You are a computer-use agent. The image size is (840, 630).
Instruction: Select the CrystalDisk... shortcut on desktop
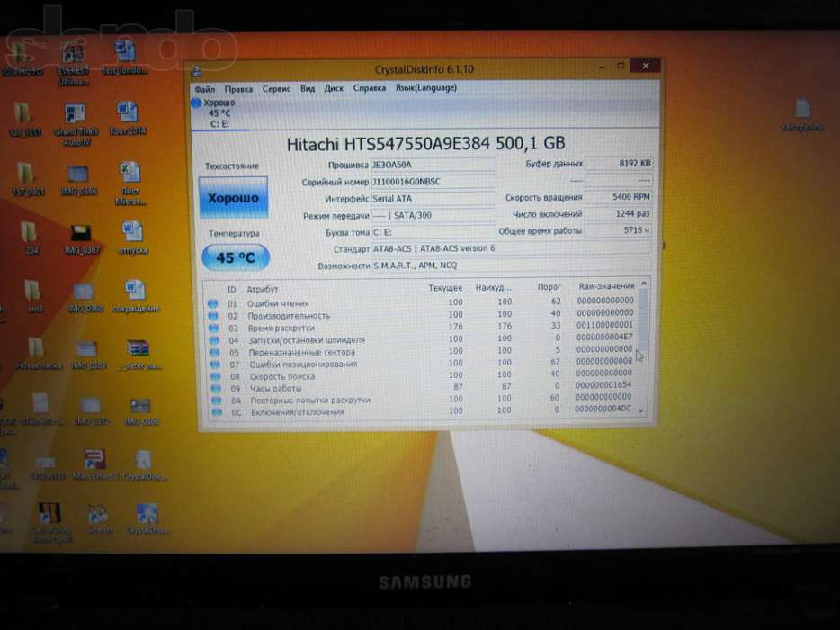pyautogui.click(x=147, y=518)
